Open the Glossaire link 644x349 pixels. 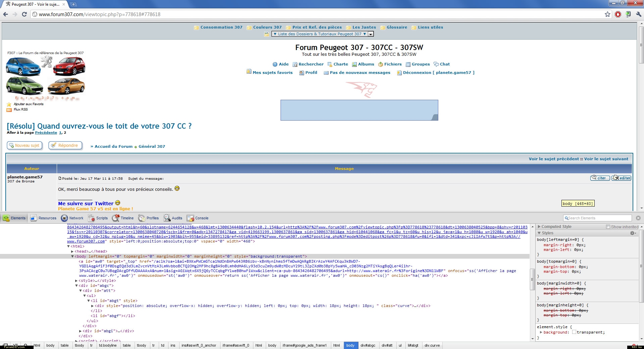397,27
